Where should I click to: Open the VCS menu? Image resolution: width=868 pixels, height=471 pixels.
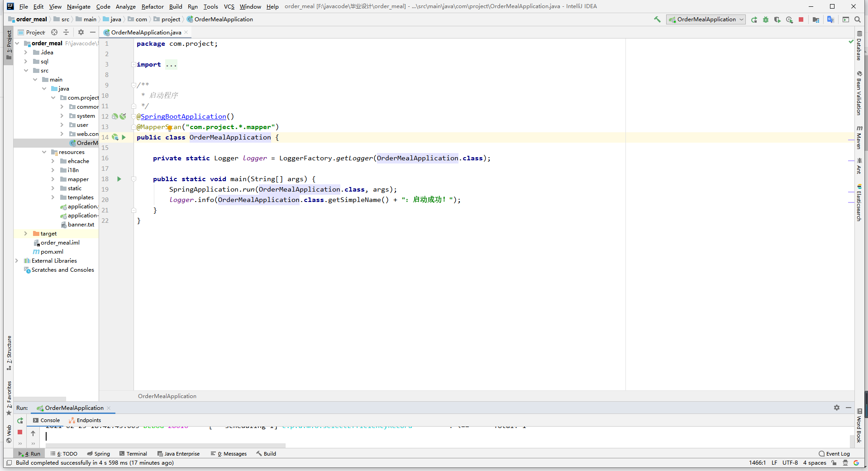pyautogui.click(x=229, y=6)
